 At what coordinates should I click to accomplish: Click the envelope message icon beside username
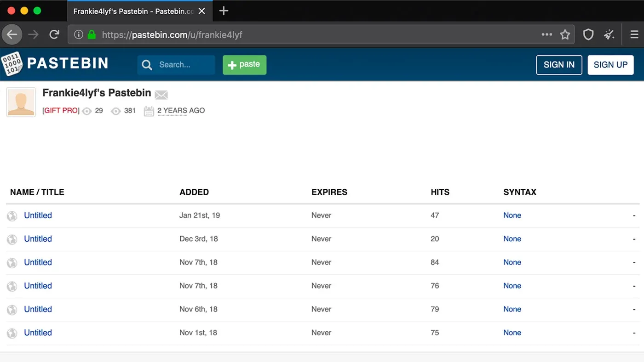(161, 95)
